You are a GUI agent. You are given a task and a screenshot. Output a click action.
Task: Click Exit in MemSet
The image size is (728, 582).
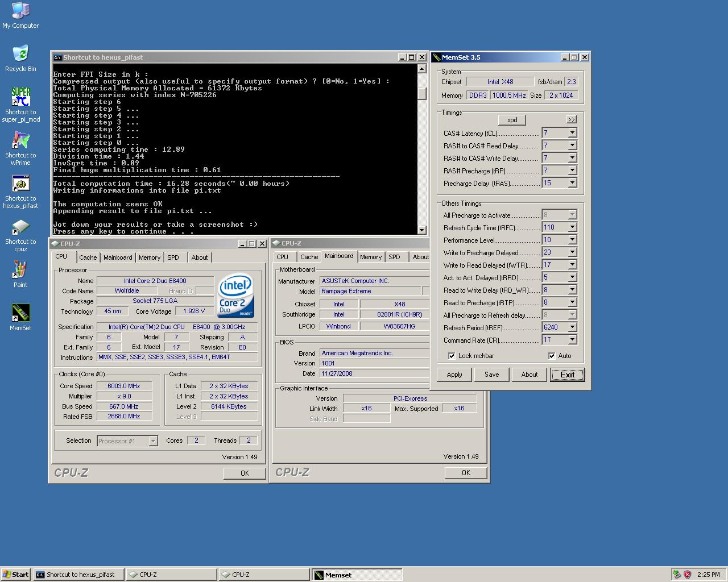coord(567,375)
